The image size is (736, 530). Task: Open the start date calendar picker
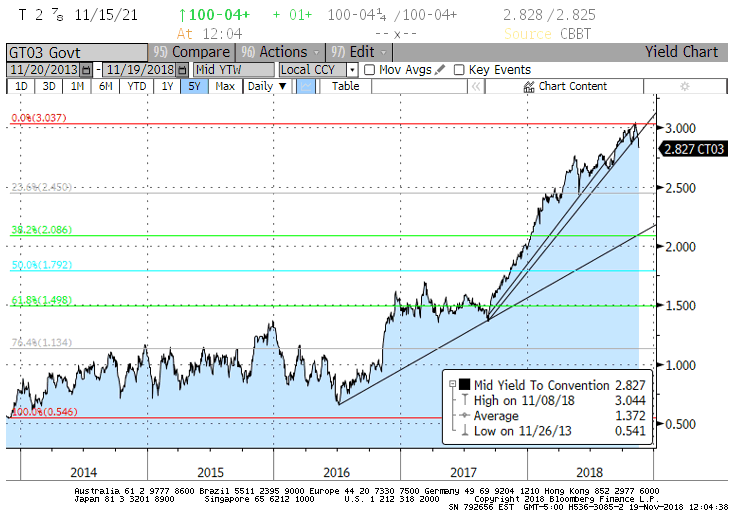coord(86,70)
